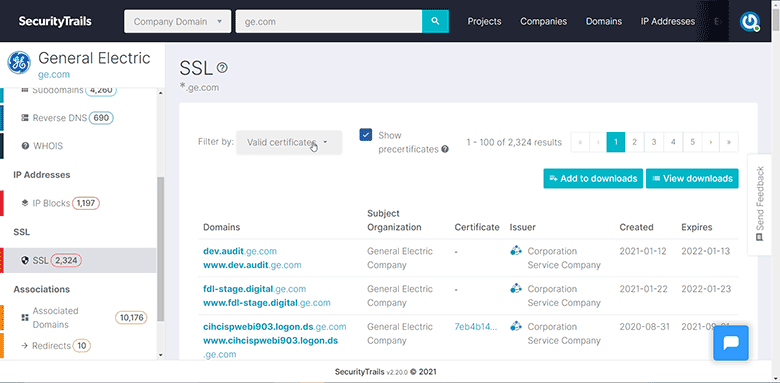Viewport: 780px width, 383px height.
Task: Open the IP Addresses menu
Action: [x=668, y=21]
